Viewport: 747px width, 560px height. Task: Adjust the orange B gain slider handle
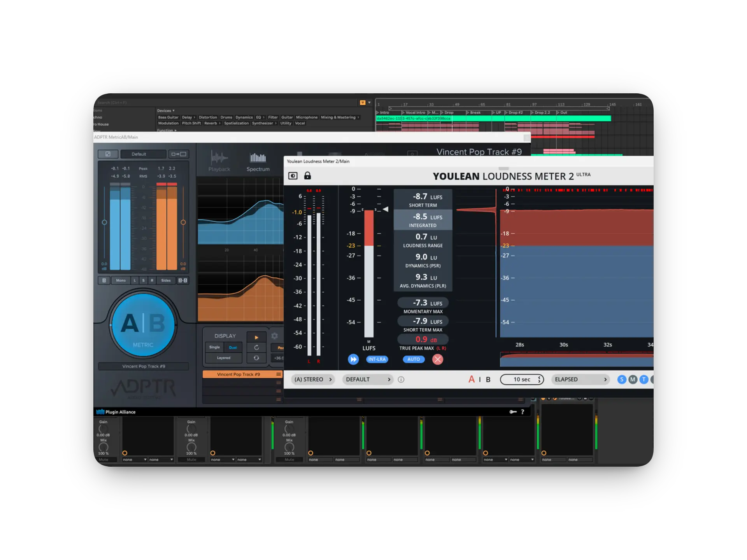point(183,222)
